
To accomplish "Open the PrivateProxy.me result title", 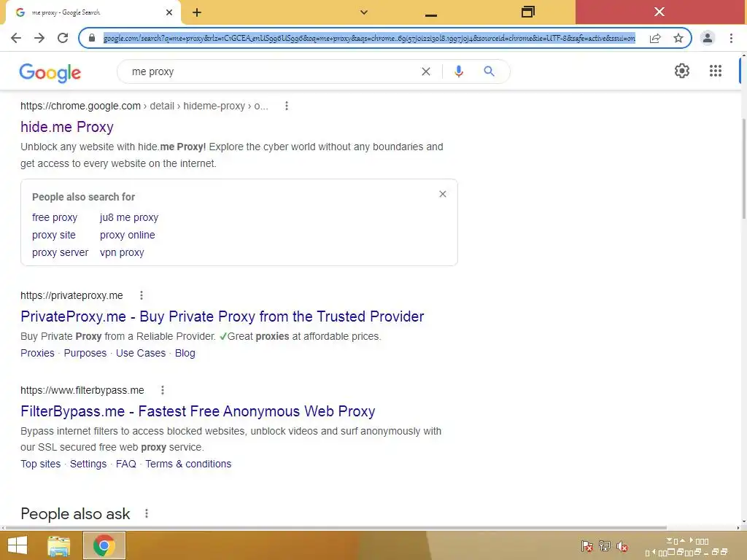I will [222, 316].
